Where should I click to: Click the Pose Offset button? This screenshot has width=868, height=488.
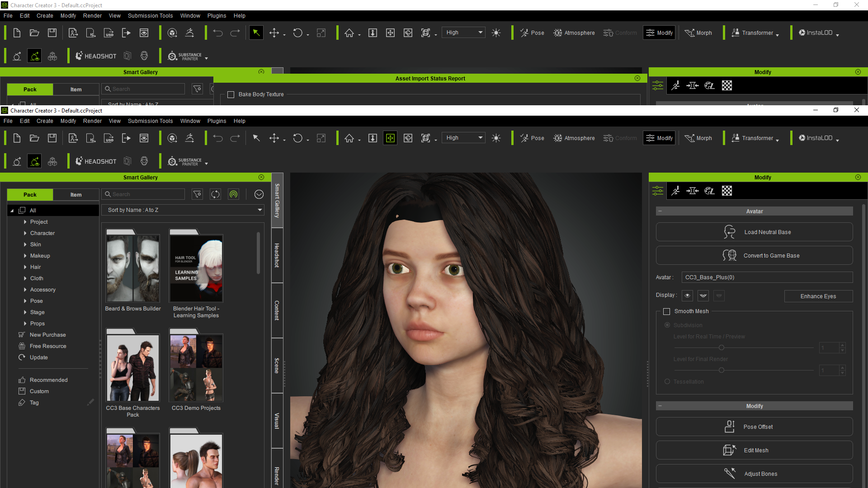click(755, 427)
